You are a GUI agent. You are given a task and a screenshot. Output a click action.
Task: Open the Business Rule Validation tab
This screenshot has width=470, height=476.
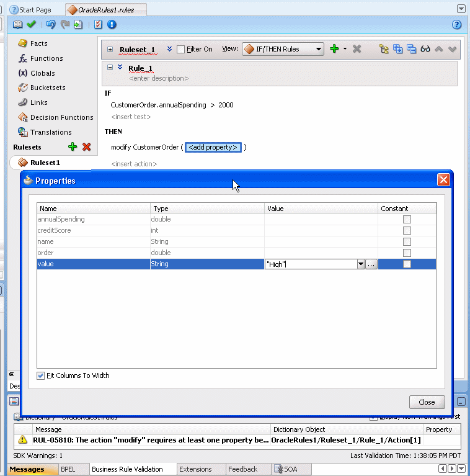coord(127,469)
